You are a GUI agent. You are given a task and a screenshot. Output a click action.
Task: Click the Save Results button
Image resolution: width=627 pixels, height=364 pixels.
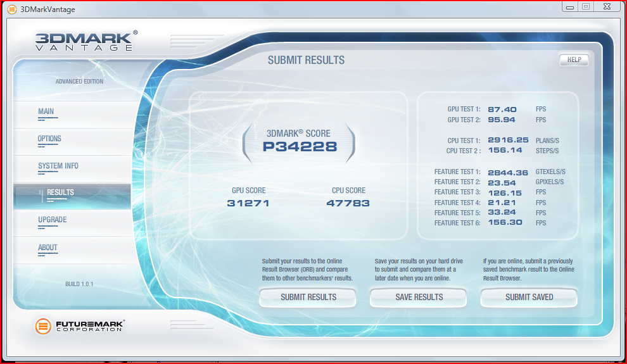(x=419, y=298)
